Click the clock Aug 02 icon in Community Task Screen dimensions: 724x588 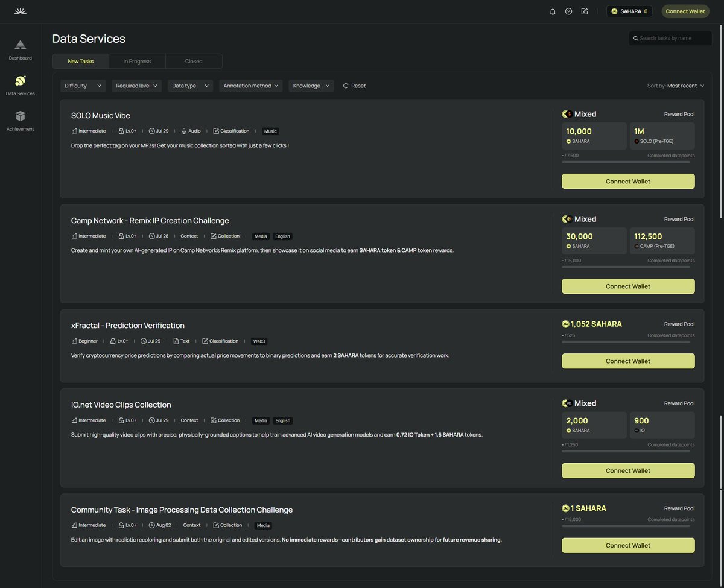pyautogui.click(x=152, y=525)
